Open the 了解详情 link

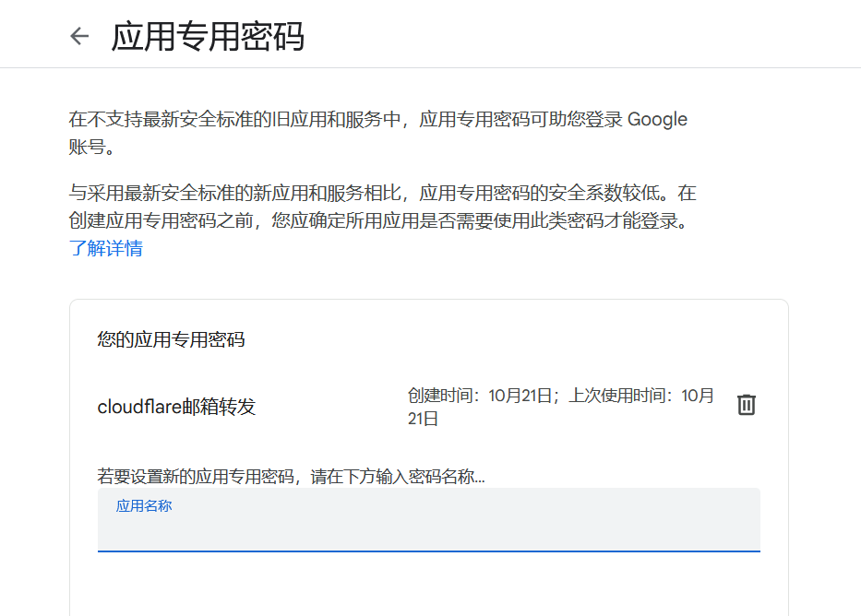pyautogui.click(x=106, y=248)
